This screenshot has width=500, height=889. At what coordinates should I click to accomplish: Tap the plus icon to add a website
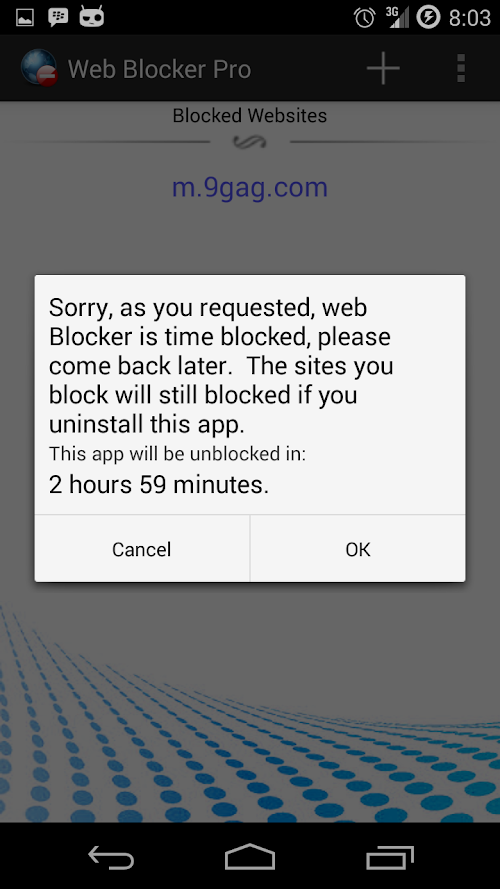point(383,69)
